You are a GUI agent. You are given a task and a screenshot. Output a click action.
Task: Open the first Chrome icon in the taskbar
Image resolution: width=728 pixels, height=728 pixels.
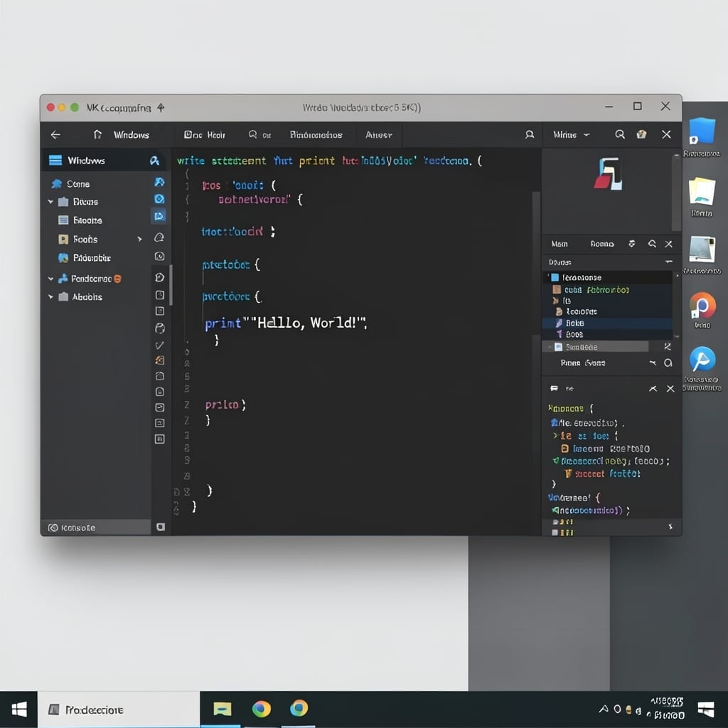pos(262,709)
